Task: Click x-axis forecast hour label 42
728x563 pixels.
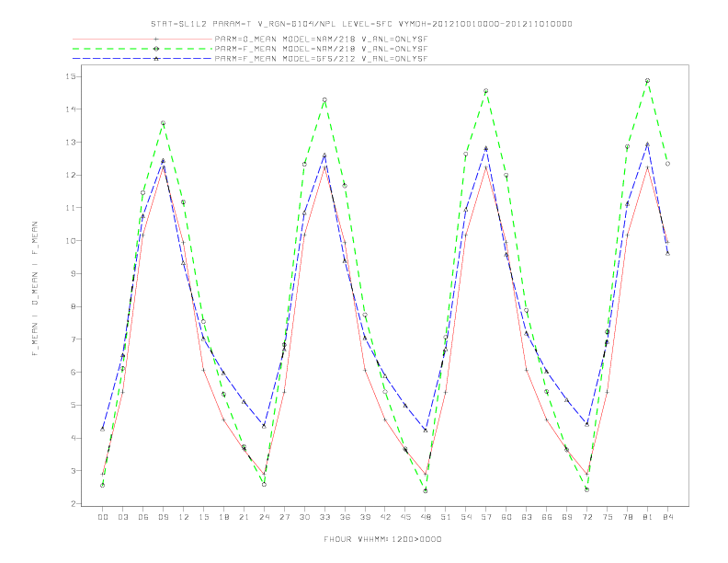Action: [x=385, y=517]
